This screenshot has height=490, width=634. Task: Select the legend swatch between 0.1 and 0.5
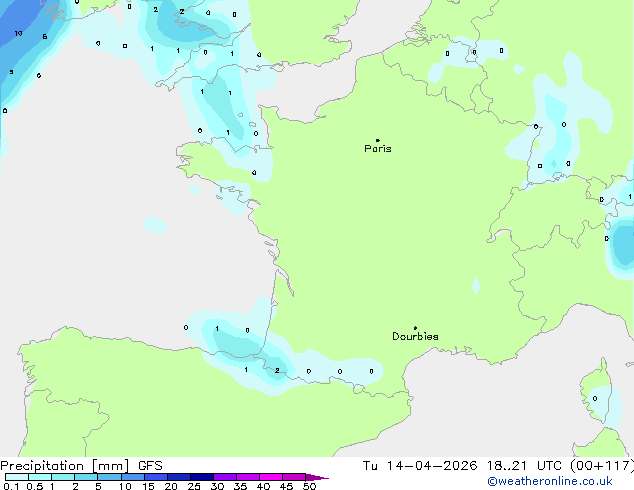(x=17, y=477)
